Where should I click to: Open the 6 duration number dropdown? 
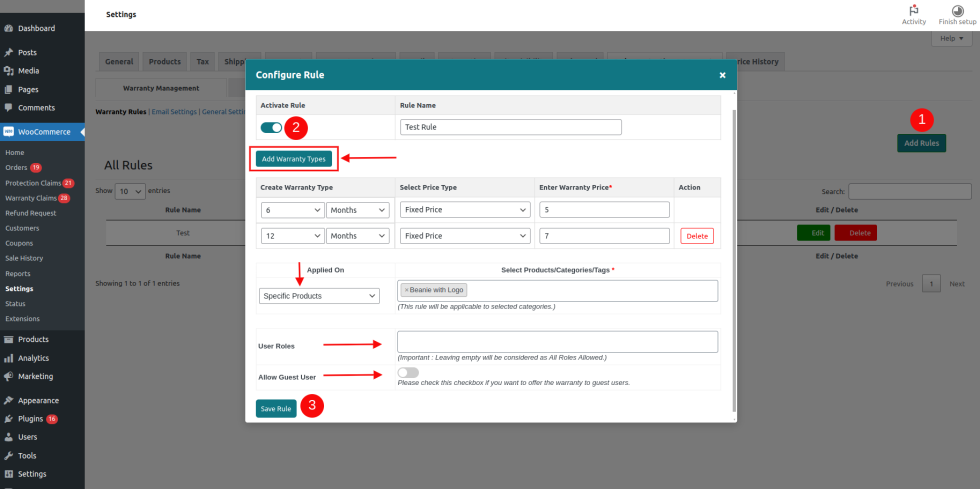(x=292, y=210)
